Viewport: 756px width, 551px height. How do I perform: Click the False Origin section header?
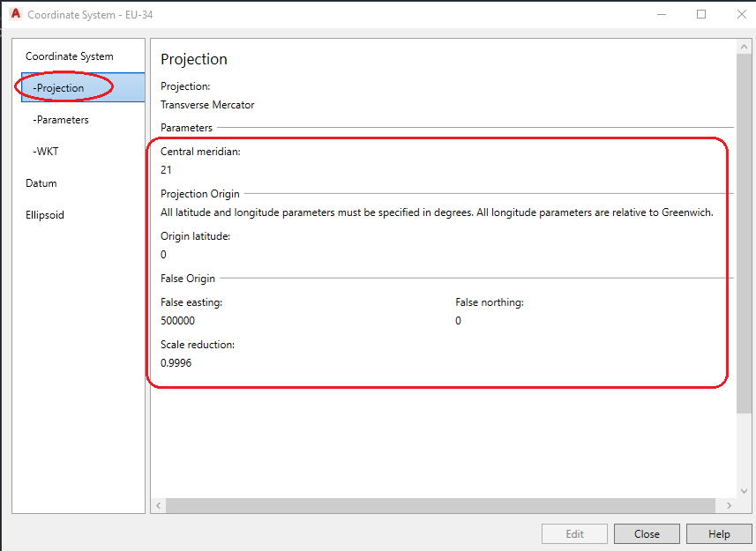tap(188, 279)
